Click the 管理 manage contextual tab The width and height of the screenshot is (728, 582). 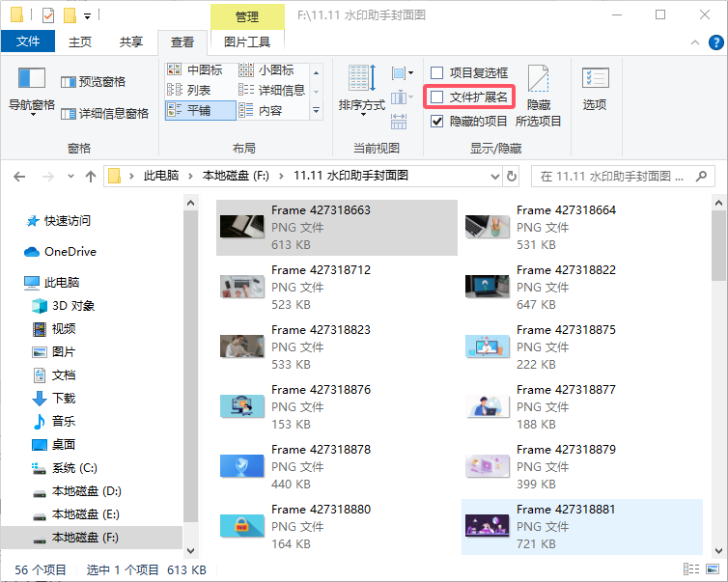point(247,16)
